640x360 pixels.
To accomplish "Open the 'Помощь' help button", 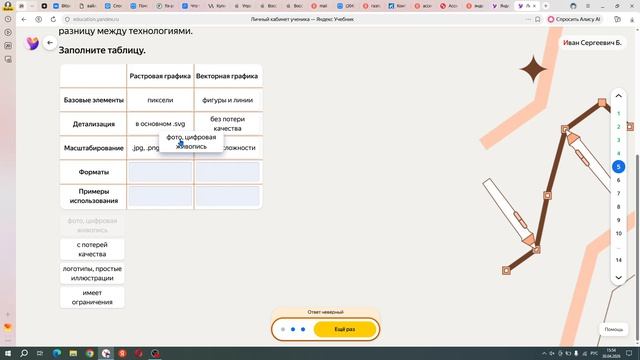I will point(613,329).
